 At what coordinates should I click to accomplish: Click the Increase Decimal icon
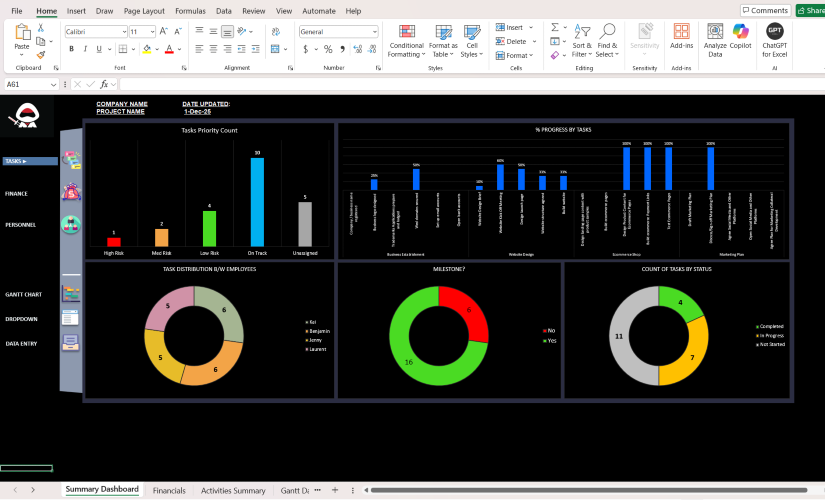click(x=358, y=49)
